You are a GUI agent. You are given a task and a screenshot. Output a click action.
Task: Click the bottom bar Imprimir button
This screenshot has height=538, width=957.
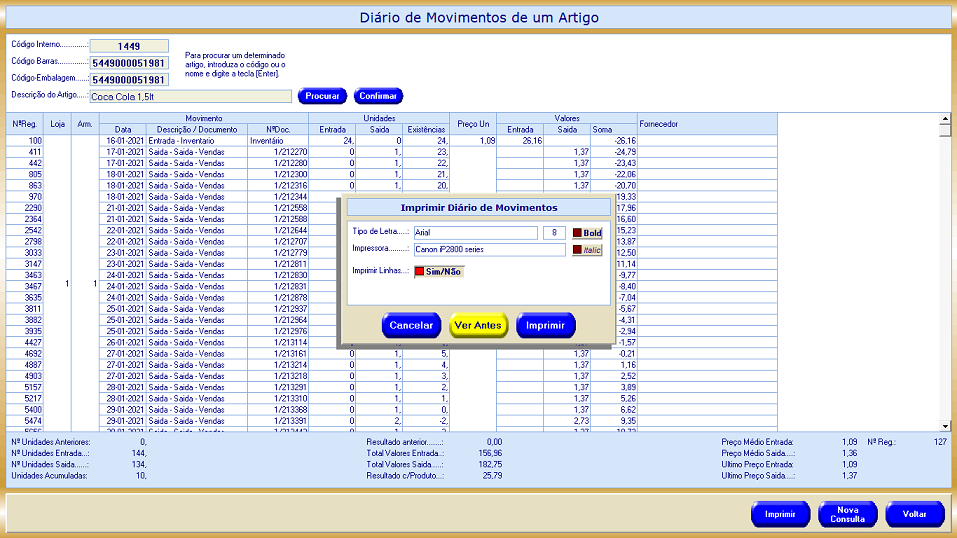pyautogui.click(x=780, y=514)
